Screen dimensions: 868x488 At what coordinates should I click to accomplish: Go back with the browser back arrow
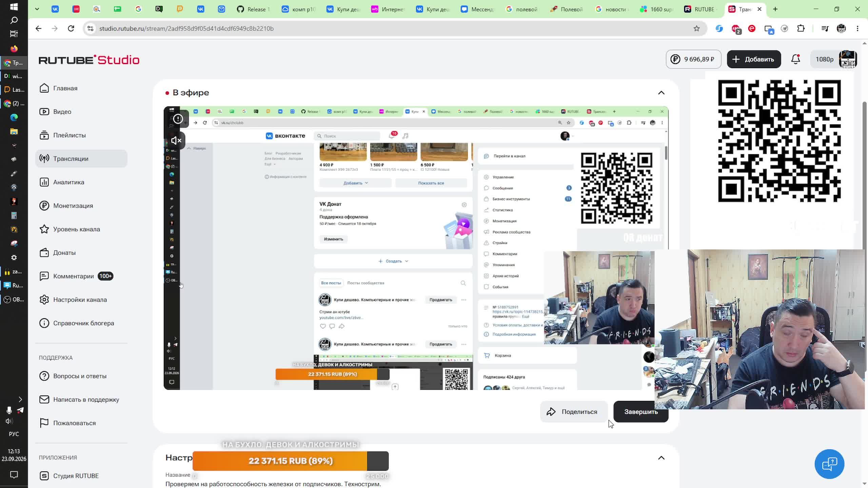pyautogui.click(x=38, y=28)
